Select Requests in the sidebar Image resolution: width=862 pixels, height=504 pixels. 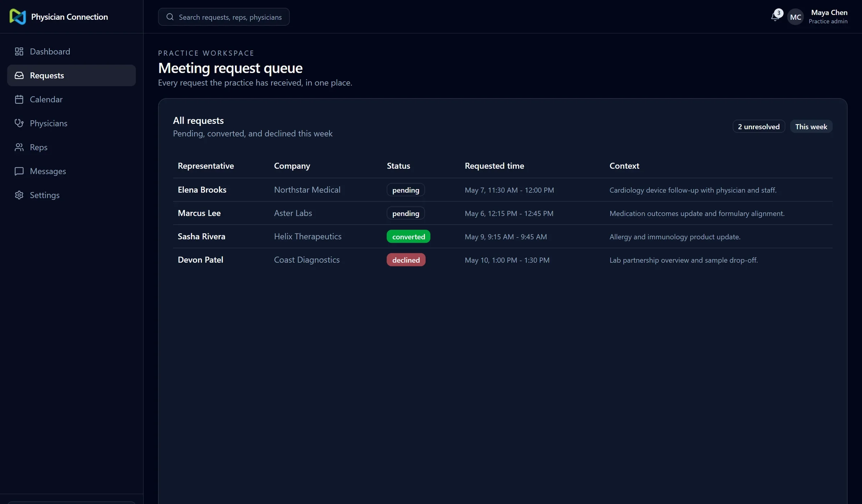pyautogui.click(x=71, y=75)
